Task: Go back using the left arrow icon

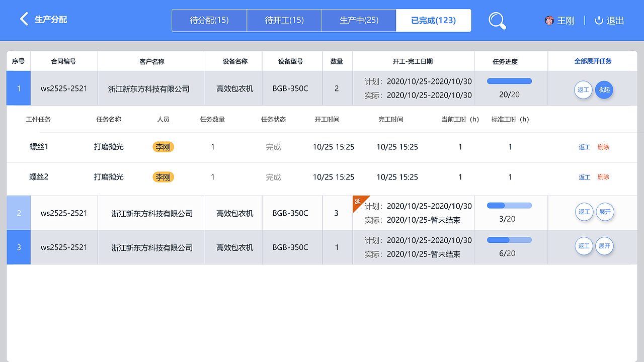Action: pos(24,20)
